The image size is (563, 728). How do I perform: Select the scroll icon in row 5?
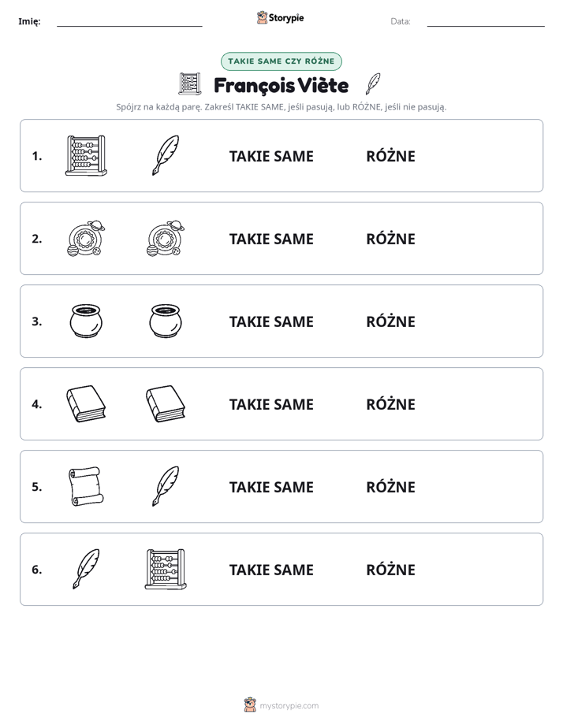click(x=86, y=486)
